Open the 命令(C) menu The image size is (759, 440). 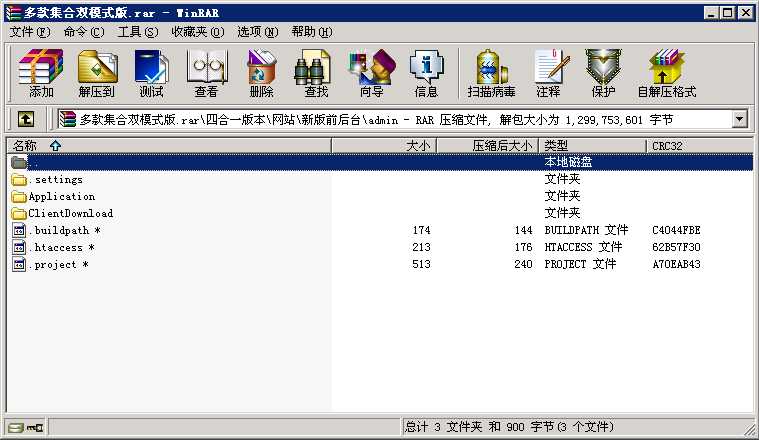(84, 32)
